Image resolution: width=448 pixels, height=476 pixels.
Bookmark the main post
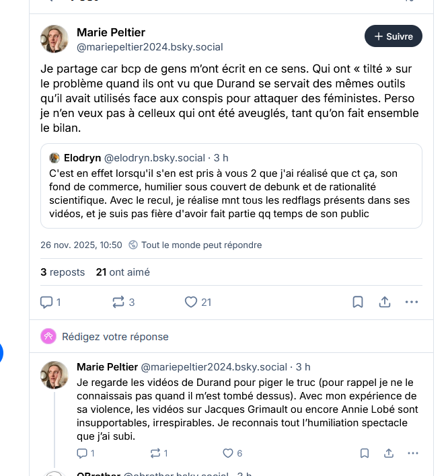click(359, 302)
